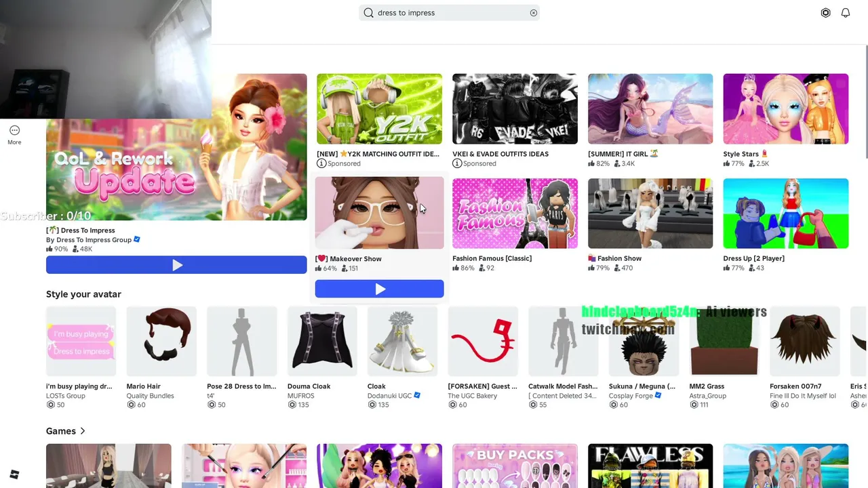Open the [SUMMER!] IT GIRL thumbnail
Image resolution: width=868 pixels, height=488 pixels.
(650, 109)
